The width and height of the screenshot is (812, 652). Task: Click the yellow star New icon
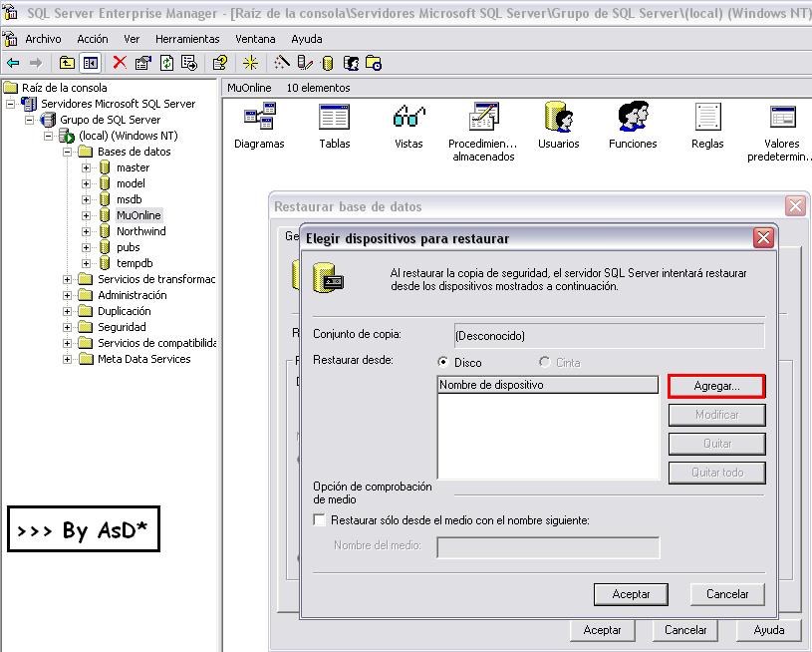coord(251,63)
